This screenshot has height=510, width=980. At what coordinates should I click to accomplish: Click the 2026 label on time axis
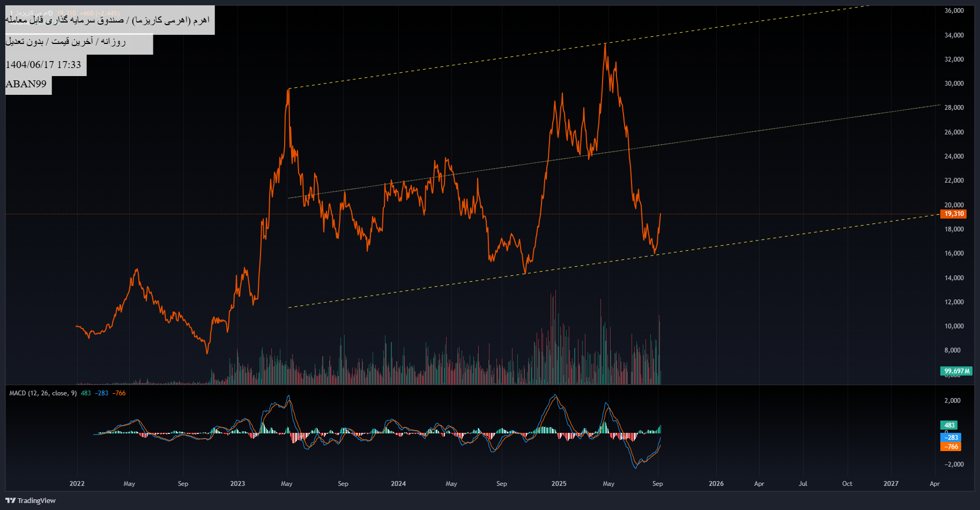click(716, 484)
